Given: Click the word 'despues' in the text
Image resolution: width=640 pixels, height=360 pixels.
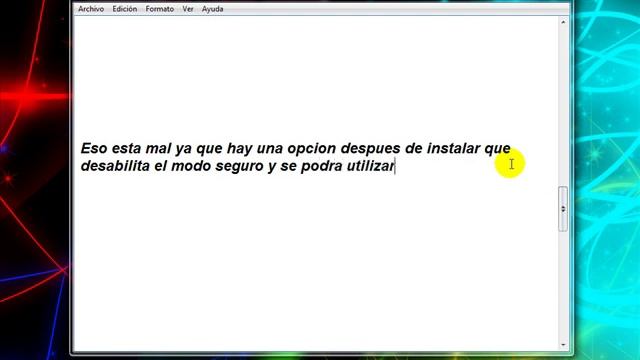Looking at the screenshot, I should point(371,149).
